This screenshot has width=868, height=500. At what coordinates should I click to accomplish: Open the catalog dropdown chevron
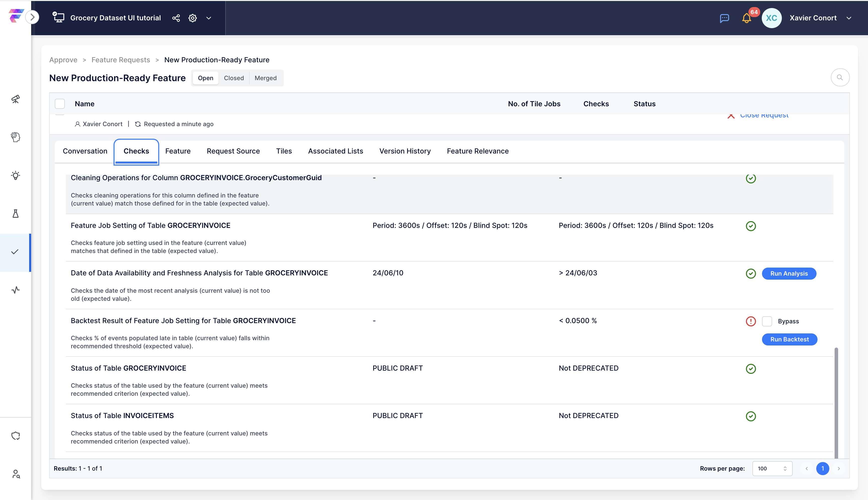click(209, 18)
